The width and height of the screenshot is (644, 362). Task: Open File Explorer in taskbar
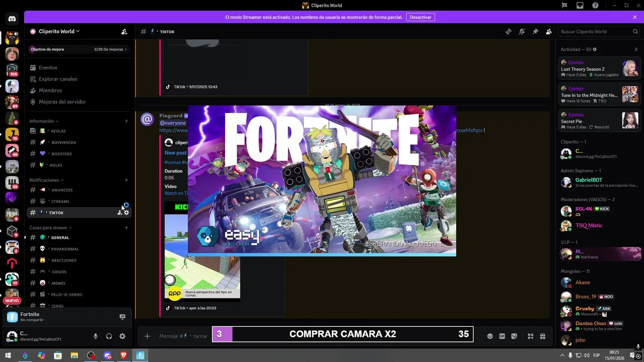tap(74, 355)
